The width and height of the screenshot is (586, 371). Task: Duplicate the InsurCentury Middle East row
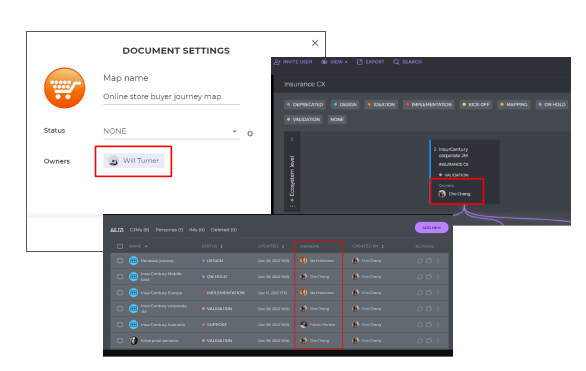[x=429, y=277]
